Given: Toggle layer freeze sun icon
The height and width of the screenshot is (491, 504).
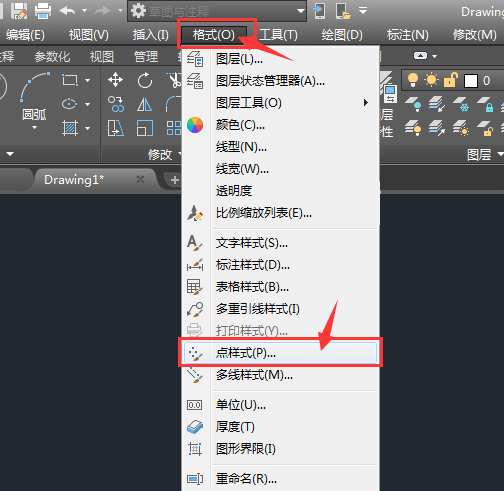Looking at the screenshot, I should 431,80.
